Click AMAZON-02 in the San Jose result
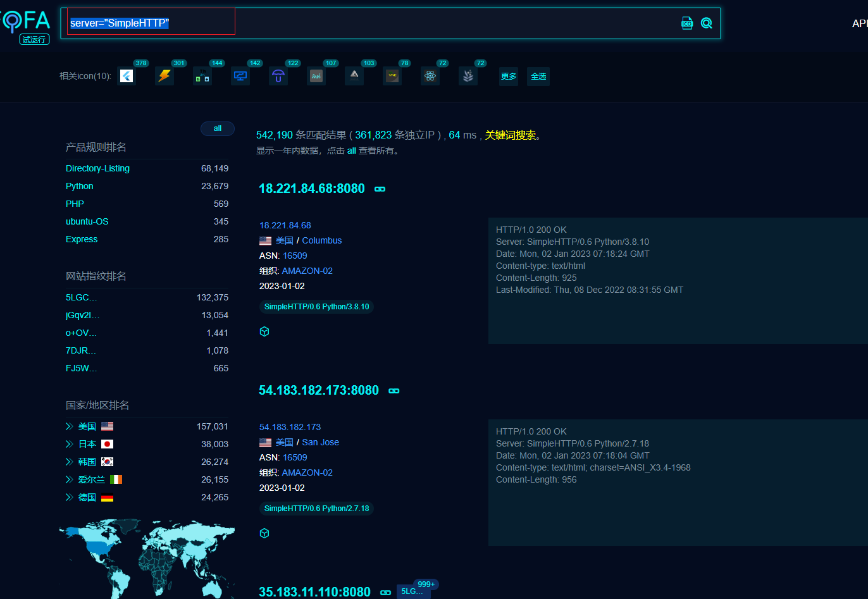This screenshot has height=599, width=868. pyautogui.click(x=307, y=472)
